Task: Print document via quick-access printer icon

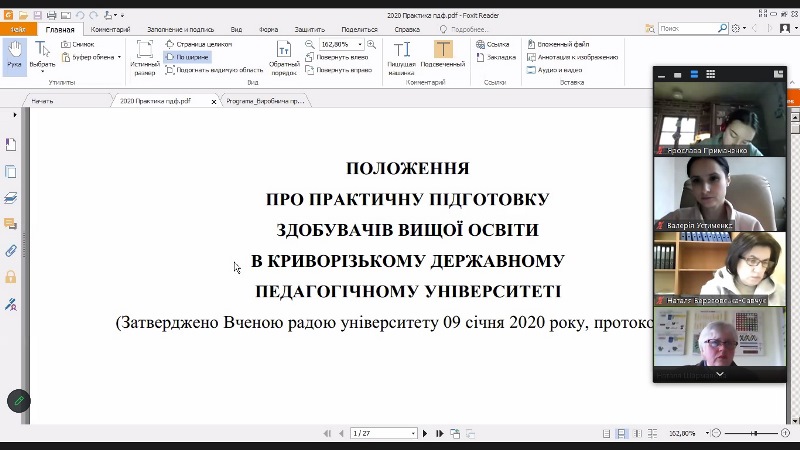Action: coord(52,15)
